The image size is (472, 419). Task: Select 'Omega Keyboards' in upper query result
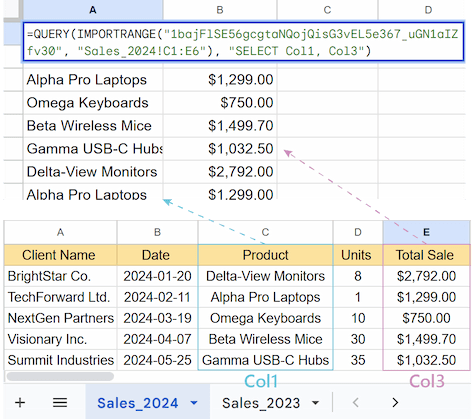click(x=93, y=103)
